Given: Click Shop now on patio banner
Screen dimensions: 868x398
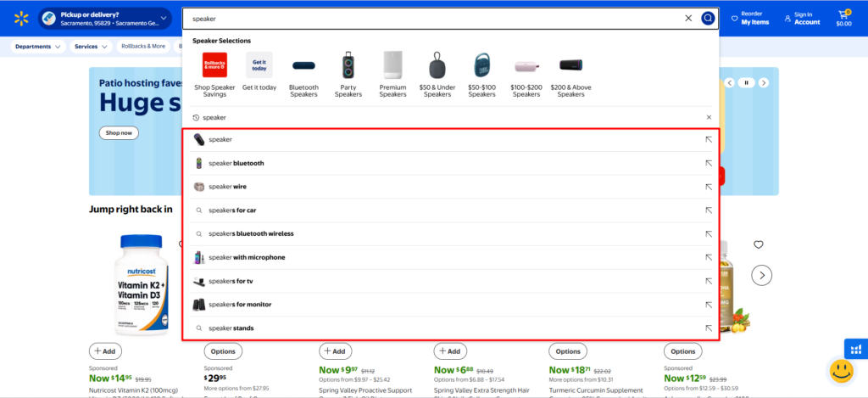Looking at the screenshot, I should 119,133.
